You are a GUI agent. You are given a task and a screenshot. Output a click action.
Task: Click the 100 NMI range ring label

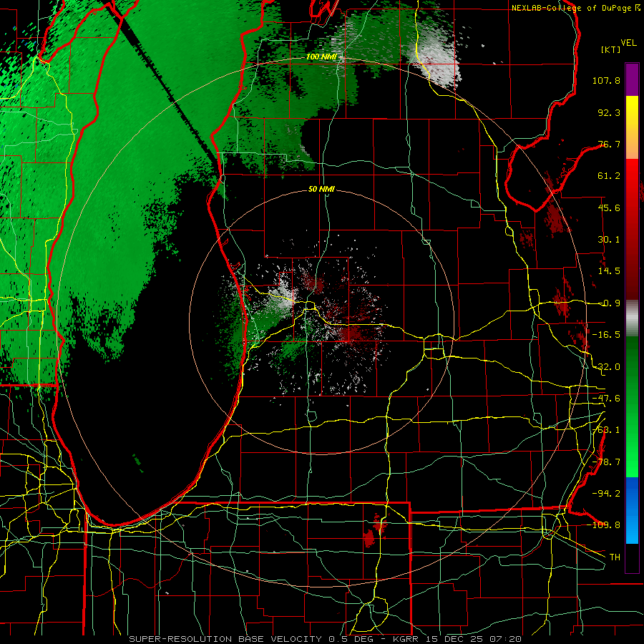321,57
